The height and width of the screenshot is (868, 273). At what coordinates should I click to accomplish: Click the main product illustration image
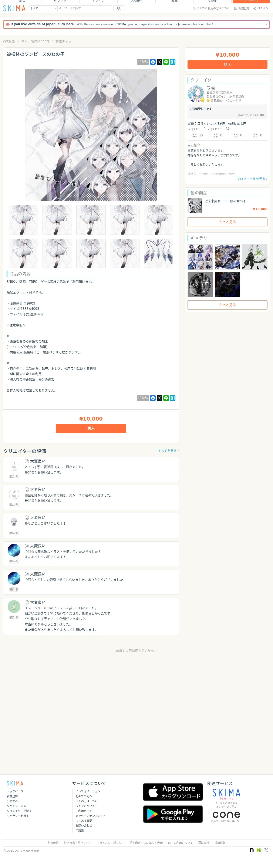pos(91,135)
